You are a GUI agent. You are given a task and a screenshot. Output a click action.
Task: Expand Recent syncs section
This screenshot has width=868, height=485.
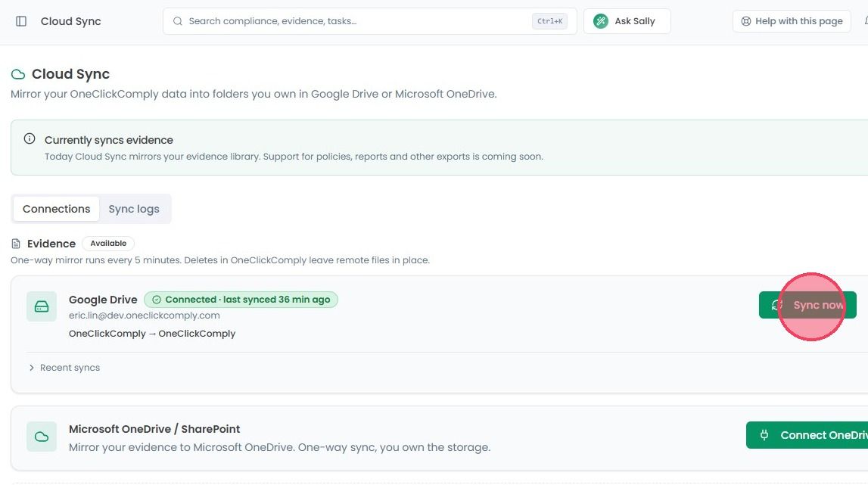[64, 368]
